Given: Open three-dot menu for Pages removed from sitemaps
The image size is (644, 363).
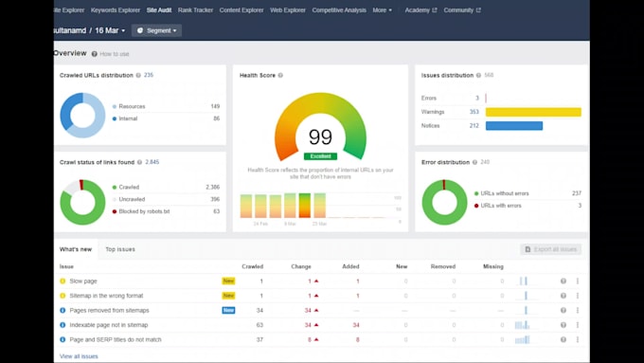Looking at the screenshot, I should click(x=578, y=310).
